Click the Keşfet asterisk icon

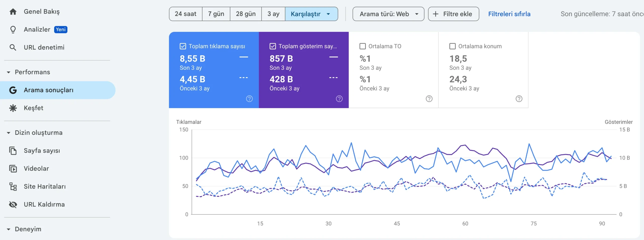pos(13,108)
